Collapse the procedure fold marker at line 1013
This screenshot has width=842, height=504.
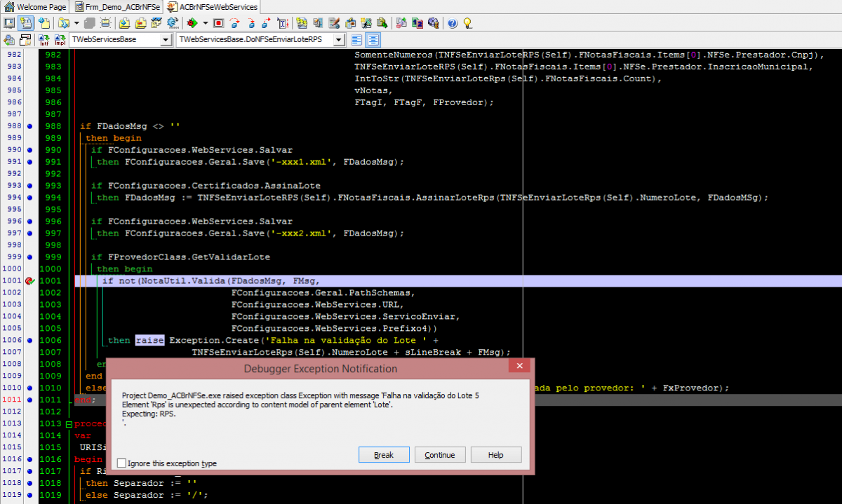(x=69, y=424)
